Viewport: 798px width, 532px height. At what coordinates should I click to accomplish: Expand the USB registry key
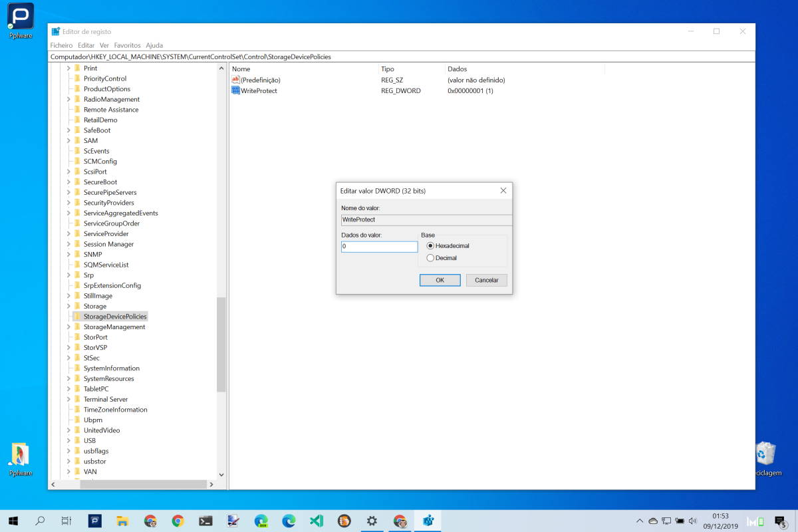pyautogui.click(x=68, y=440)
